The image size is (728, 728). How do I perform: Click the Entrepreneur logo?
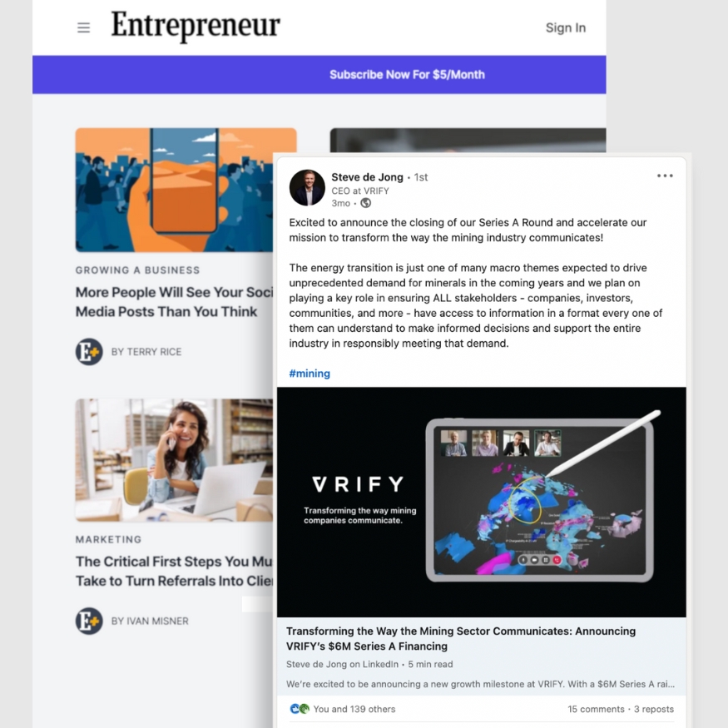(196, 26)
